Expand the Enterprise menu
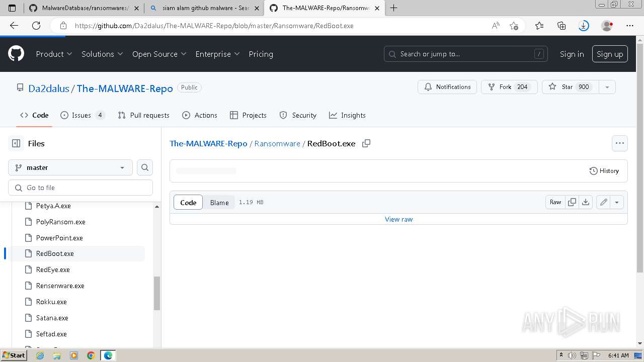 coord(217,54)
